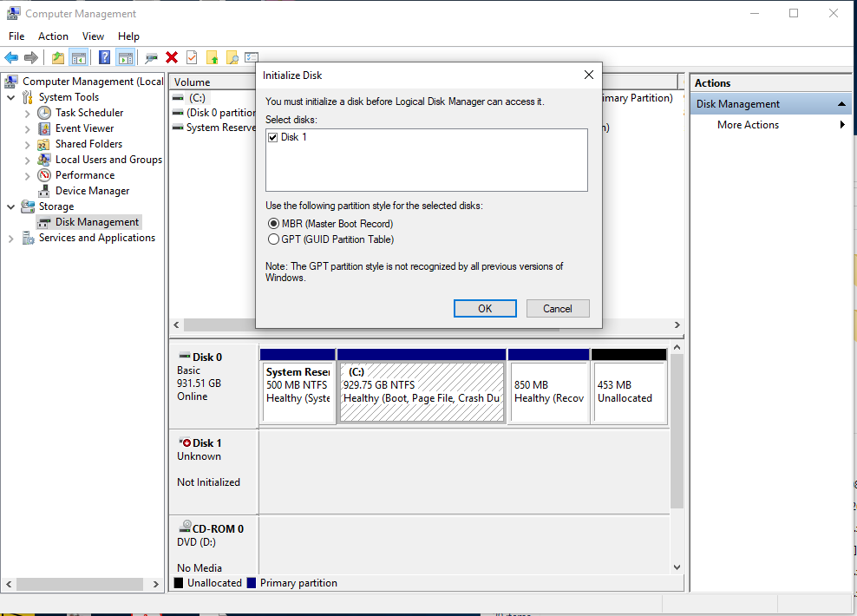Click the red X Delete toolbar icon

tap(172, 57)
